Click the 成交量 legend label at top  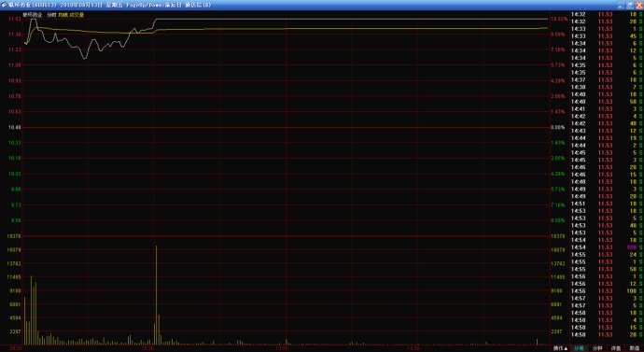77,15
